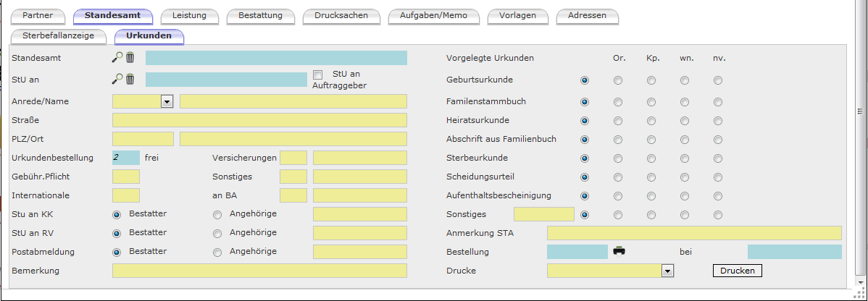Expand the Drucke dropdown menu
The width and height of the screenshot is (868, 301).
[667, 271]
